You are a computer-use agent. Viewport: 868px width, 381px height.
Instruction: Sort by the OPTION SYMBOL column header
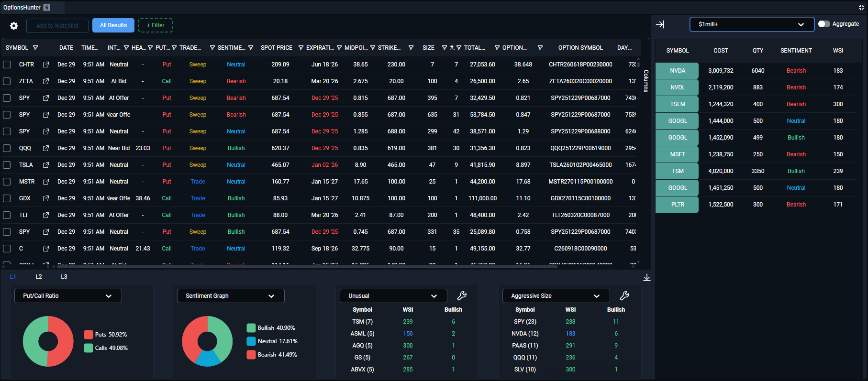pos(580,48)
